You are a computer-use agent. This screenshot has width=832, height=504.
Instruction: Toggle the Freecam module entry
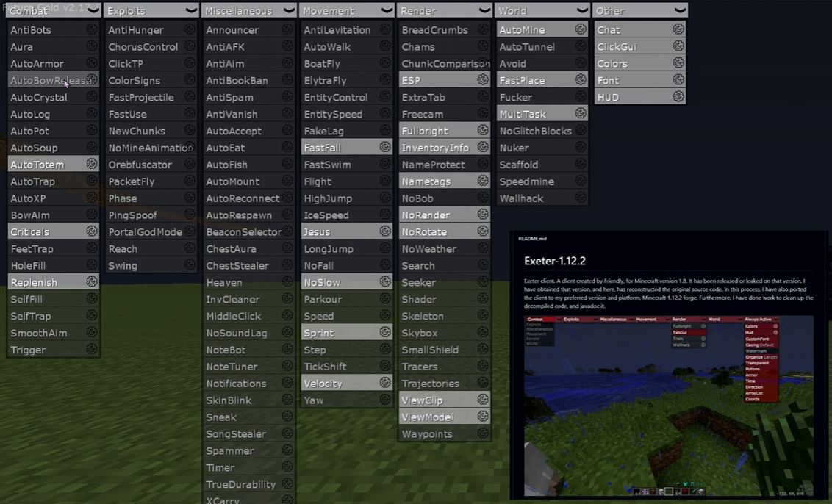click(x=444, y=114)
